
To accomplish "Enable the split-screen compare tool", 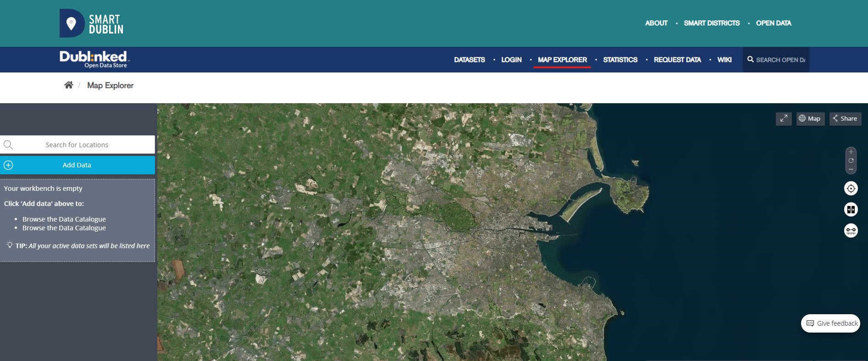I will pos(851,210).
